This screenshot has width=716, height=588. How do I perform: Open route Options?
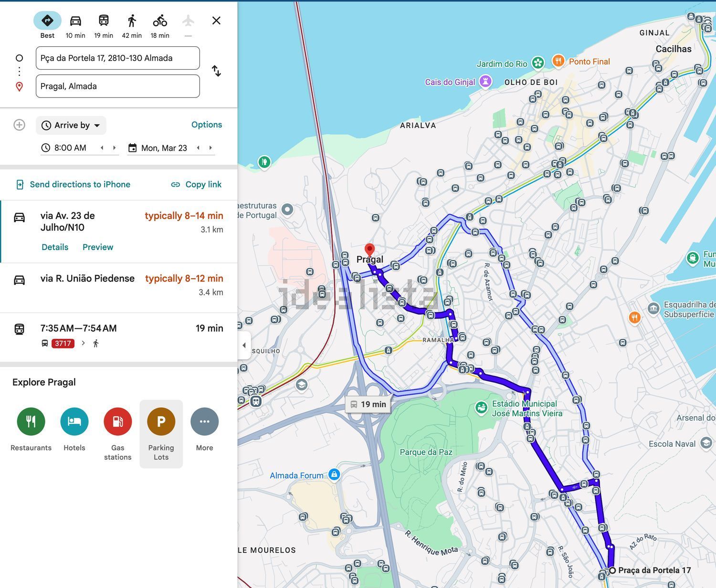206,125
